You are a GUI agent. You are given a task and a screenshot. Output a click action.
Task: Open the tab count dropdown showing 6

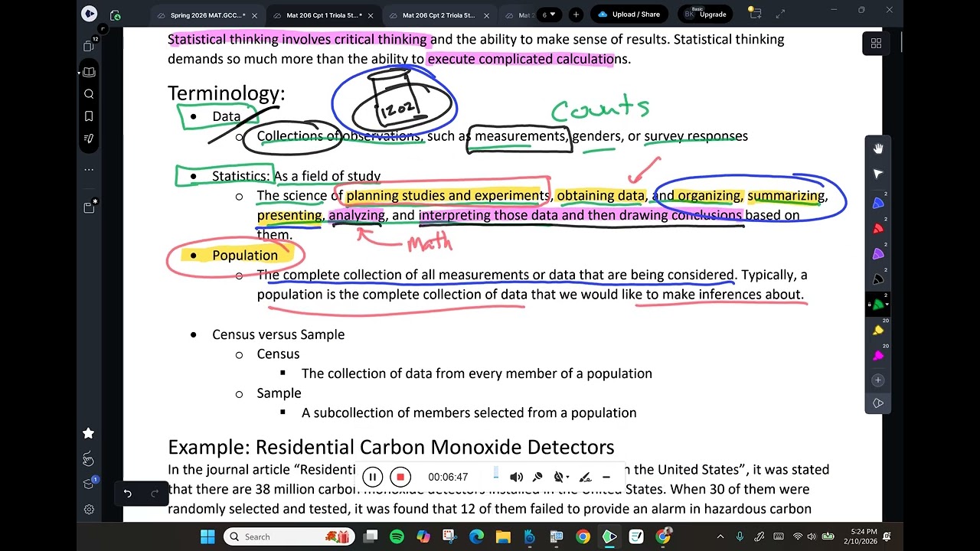[x=550, y=15]
